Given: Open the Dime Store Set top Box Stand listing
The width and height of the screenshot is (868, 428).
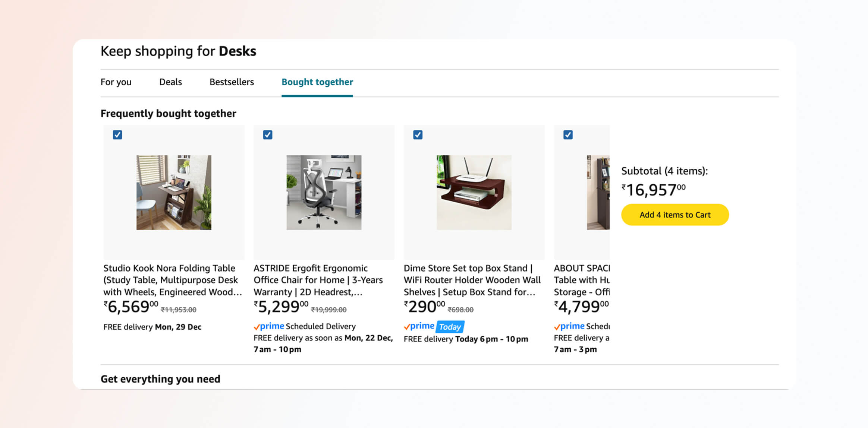Looking at the screenshot, I should click(472, 280).
